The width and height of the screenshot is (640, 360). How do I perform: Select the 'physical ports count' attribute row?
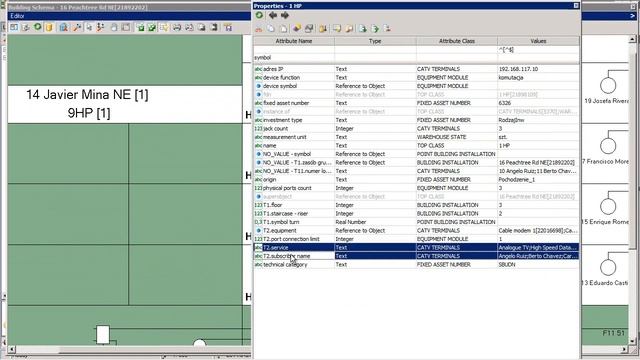pos(416,188)
